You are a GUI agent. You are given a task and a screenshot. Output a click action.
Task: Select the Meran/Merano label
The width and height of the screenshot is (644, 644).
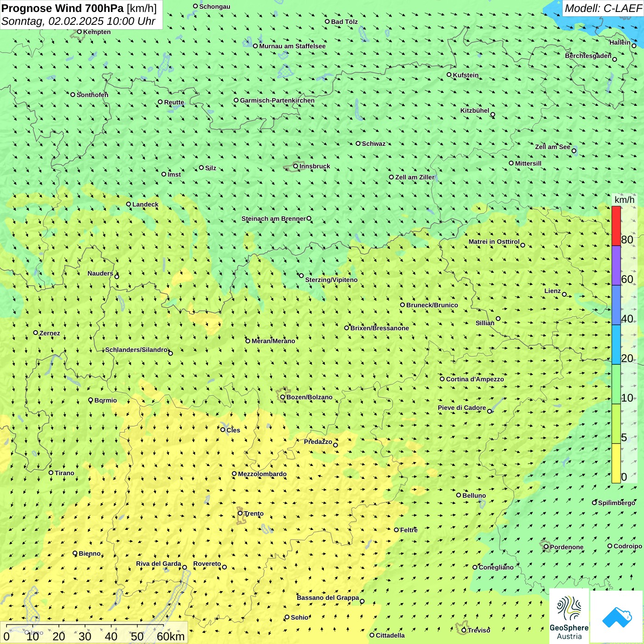(273, 341)
